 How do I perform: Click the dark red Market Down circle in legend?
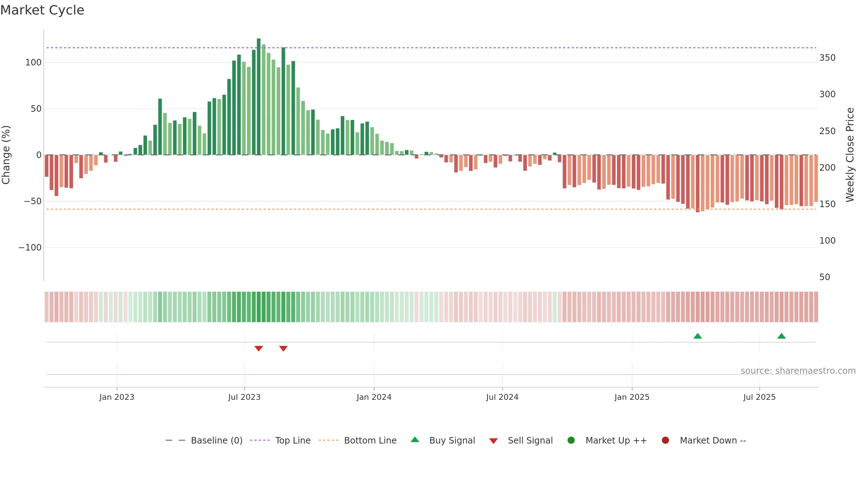pyautogui.click(x=665, y=440)
